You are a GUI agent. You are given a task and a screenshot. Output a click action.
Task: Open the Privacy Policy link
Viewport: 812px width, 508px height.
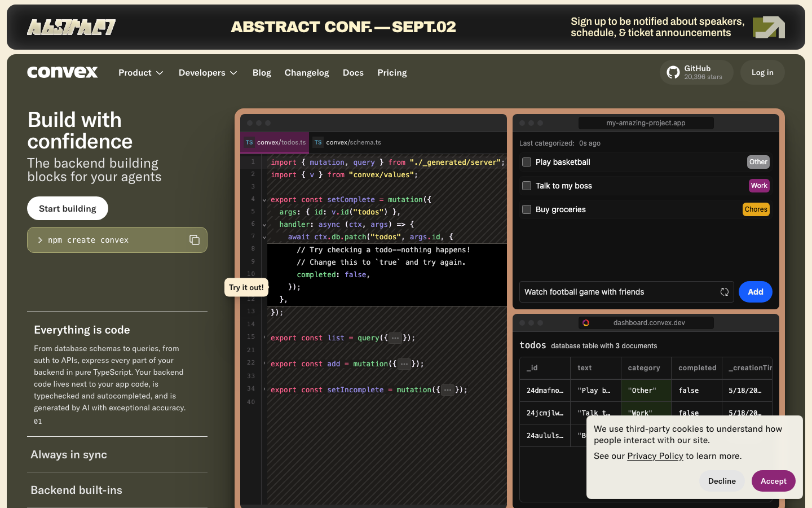(655, 456)
